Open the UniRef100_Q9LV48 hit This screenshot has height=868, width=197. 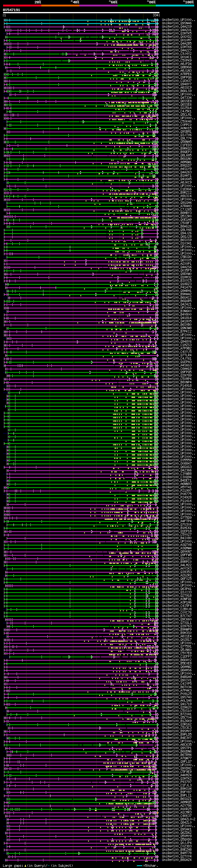(177, 230)
